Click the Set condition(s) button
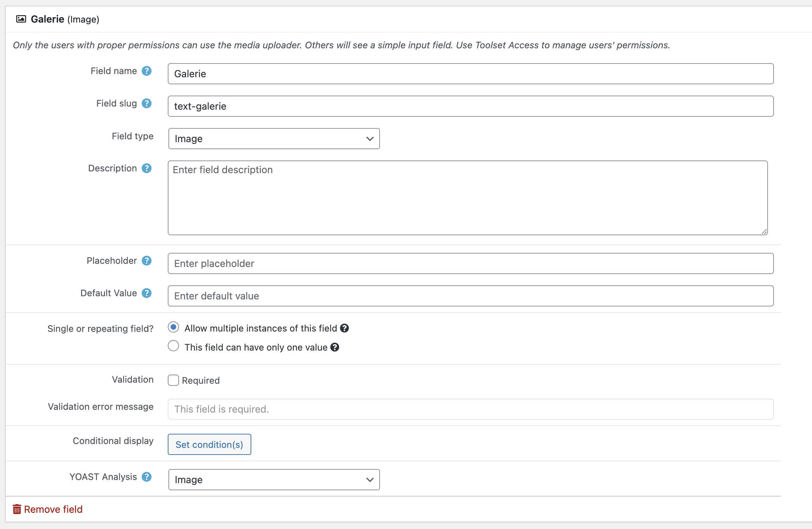 click(209, 444)
